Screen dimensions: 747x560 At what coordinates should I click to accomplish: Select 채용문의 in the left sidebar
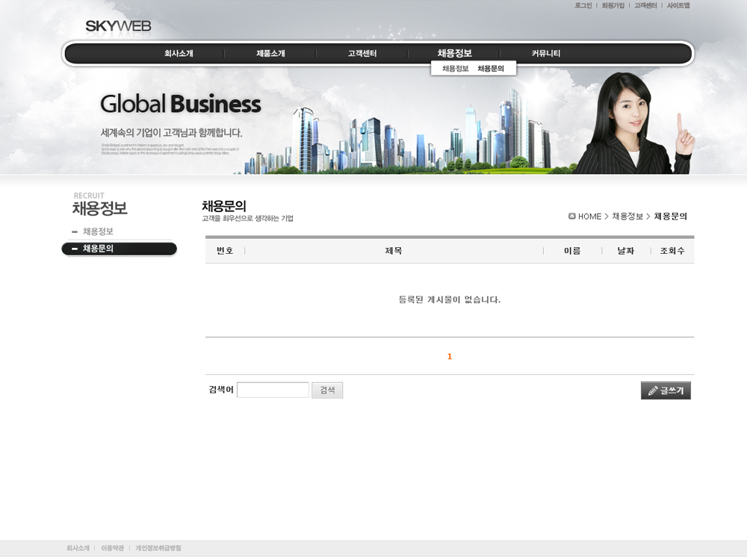[98, 249]
